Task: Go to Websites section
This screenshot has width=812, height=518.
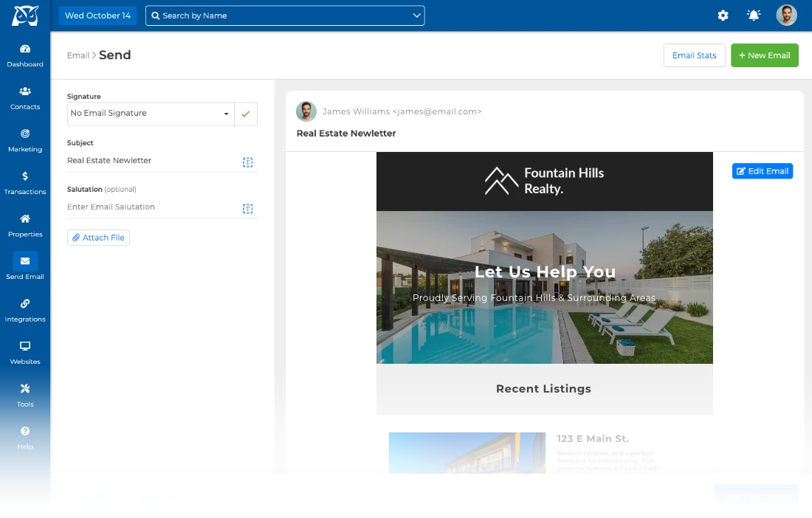Action: (25, 353)
